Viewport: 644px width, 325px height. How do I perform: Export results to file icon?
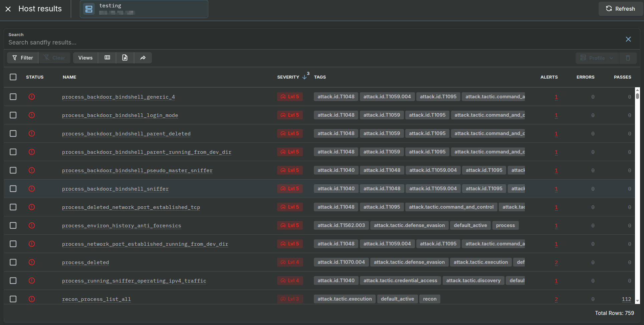(125, 58)
